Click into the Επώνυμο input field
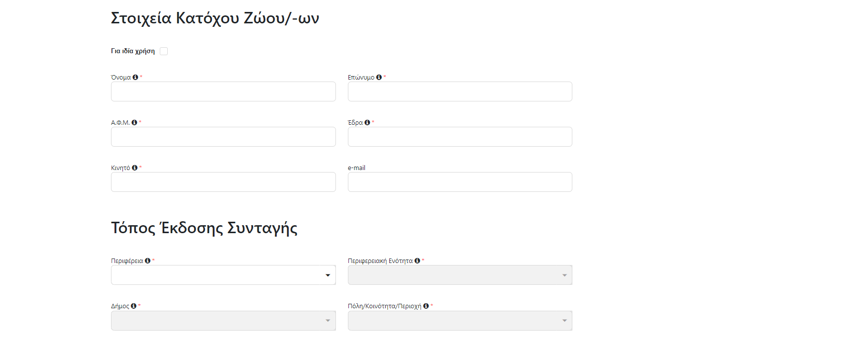 (460, 91)
